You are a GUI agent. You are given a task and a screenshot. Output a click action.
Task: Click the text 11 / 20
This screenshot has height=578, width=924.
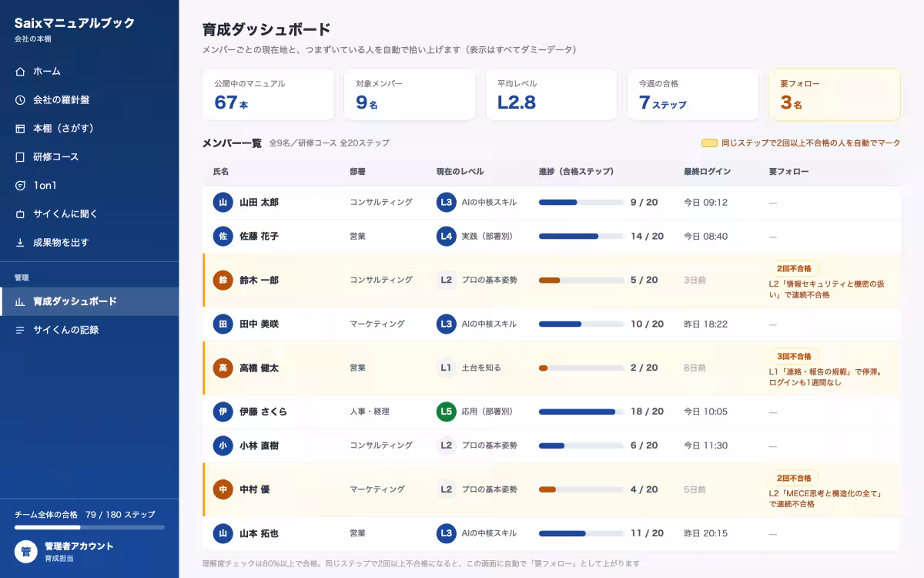click(647, 533)
